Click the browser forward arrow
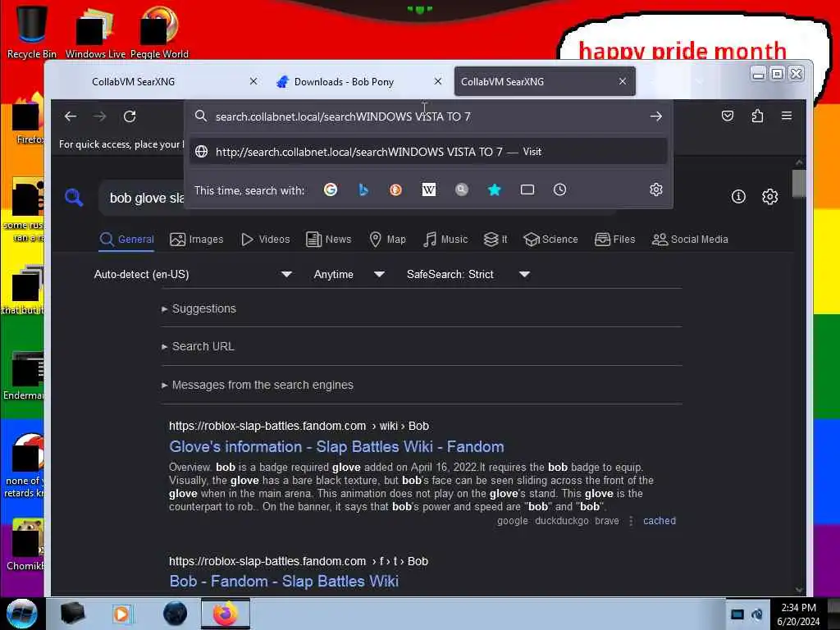The height and width of the screenshot is (630, 840). pyautogui.click(x=99, y=116)
